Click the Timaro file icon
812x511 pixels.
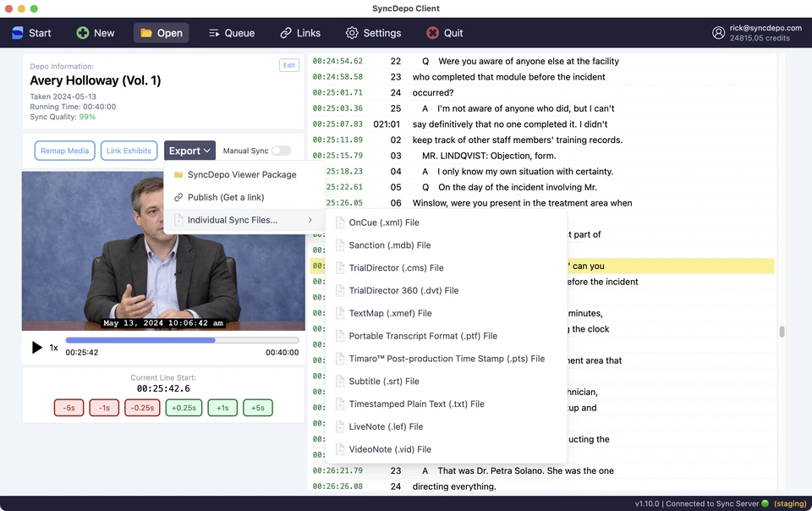click(x=340, y=359)
